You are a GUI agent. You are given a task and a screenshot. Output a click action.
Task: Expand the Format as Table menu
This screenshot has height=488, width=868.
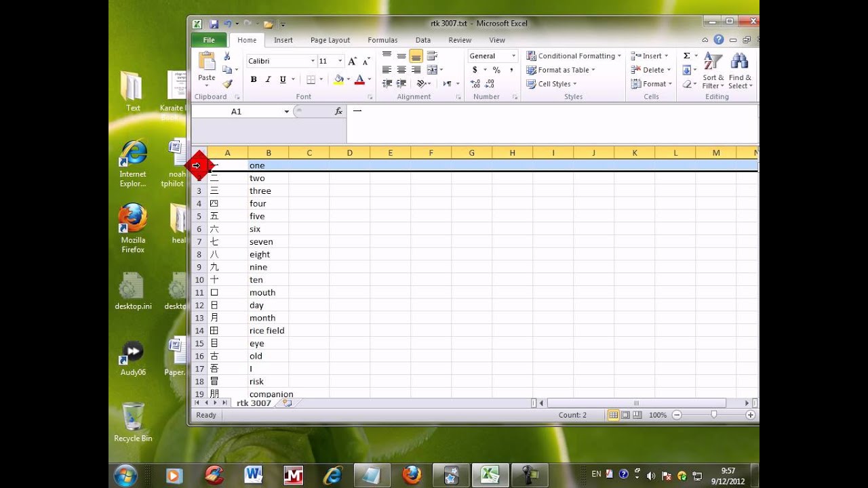pyautogui.click(x=560, y=70)
